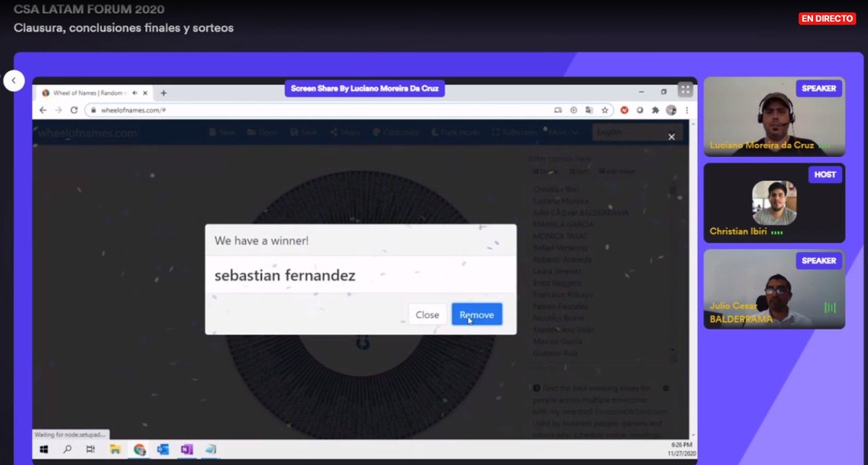Screen dimensions: 868x465
Task: Click the EN DIRECTO live badge
Action: coord(827,18)
